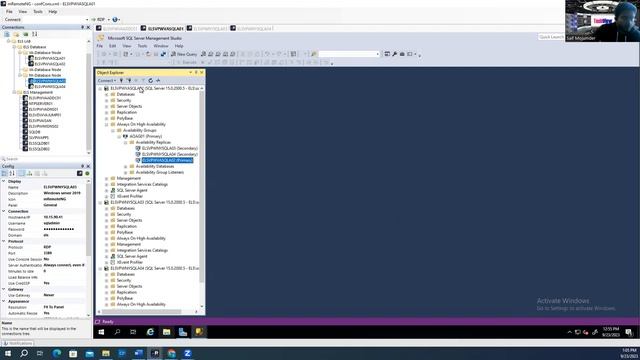This screenshot has width=640, height=360.
Task: Click the globe icon dropdown in mRemoteNG toolbar
Action: (x=116, y=19)
